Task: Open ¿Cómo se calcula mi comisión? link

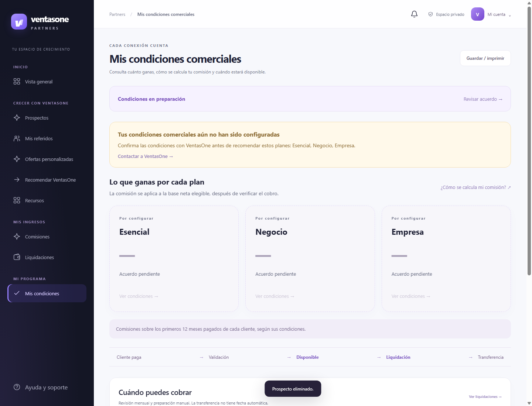Action: click(475, 187)
